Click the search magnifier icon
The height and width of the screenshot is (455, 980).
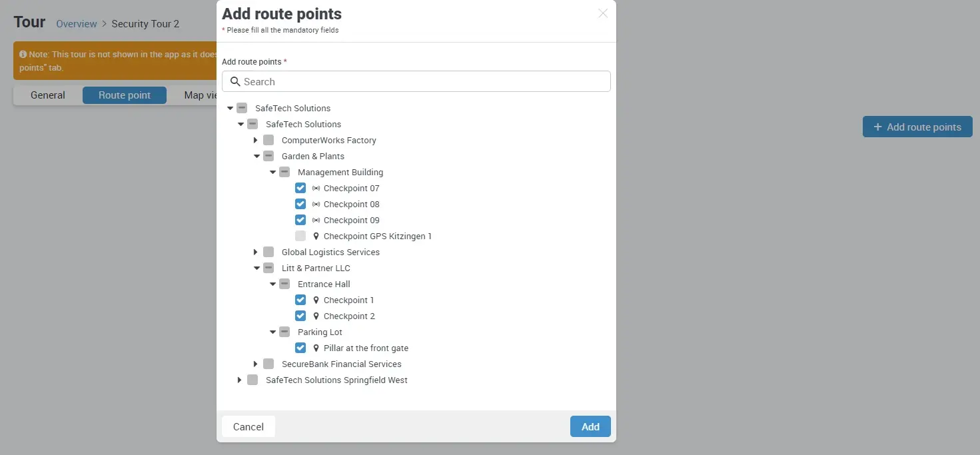[235, 81]
